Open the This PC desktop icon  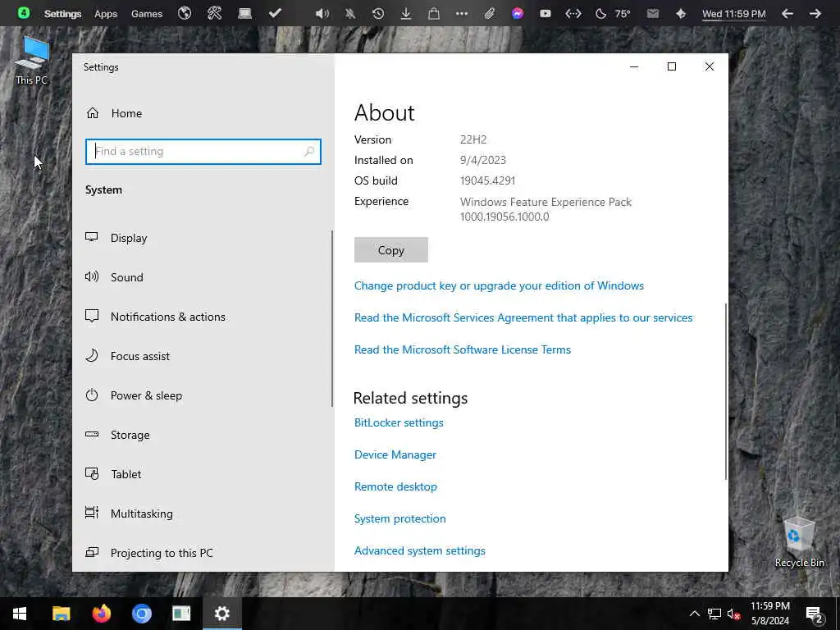[32, 61]
